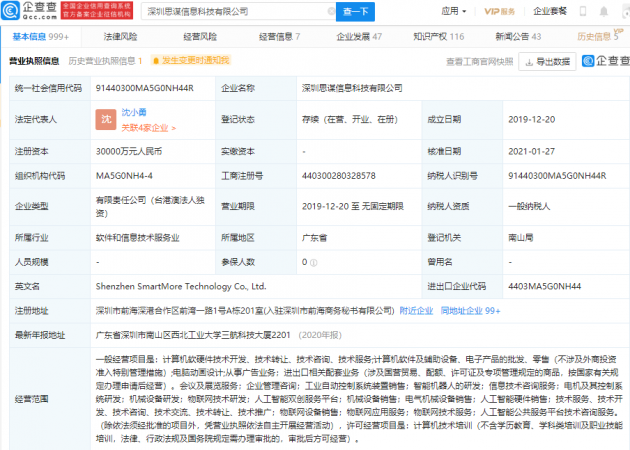Click the company name search input
Viewport: 630px width, 450px height.
tap(238, 11)
